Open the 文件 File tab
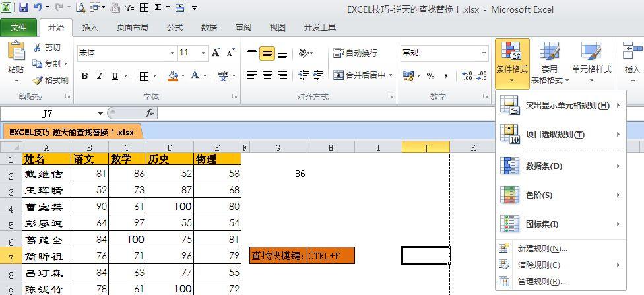This screenshot has height=295, width=644. pyautogui.click(x=19, y=28)
